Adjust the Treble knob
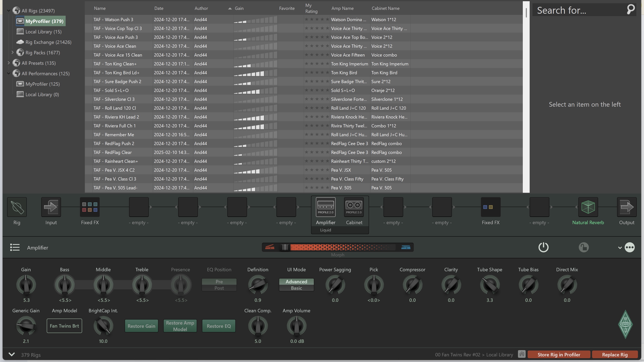644x362 pixels. click(x=142, y=285)
